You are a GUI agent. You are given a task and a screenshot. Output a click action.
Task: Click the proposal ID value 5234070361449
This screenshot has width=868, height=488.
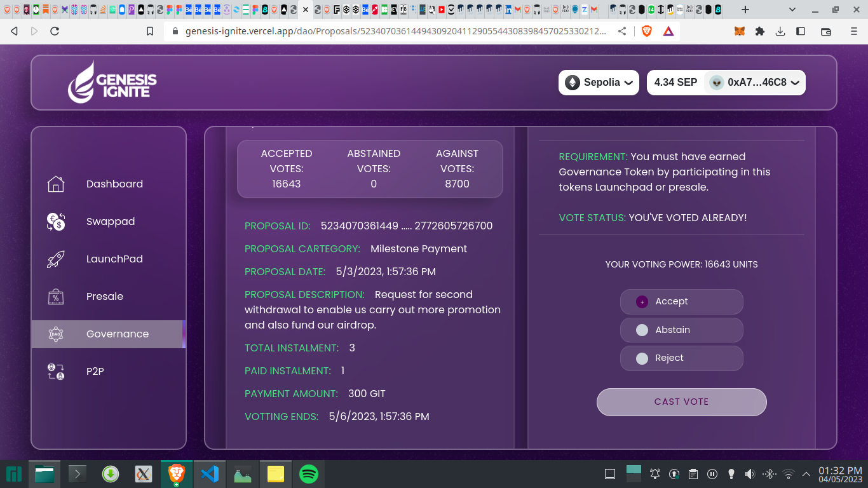[x=407, y=226]
